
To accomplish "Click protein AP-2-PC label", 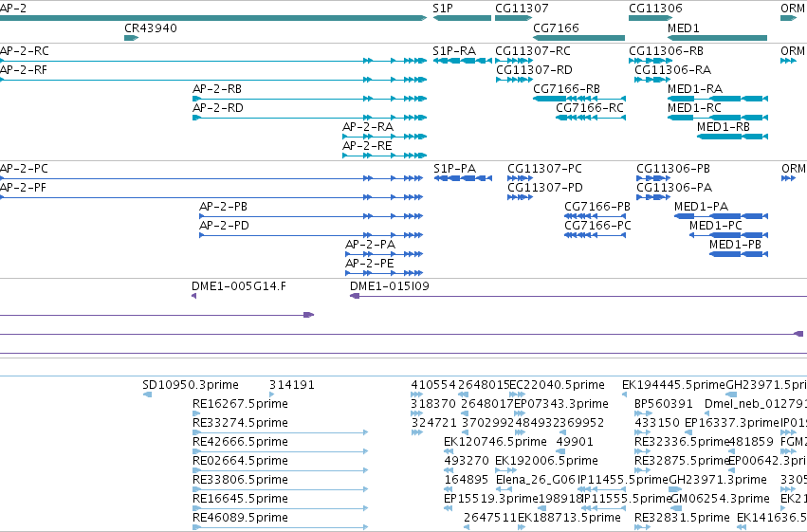I will click(x=24, y=169).
